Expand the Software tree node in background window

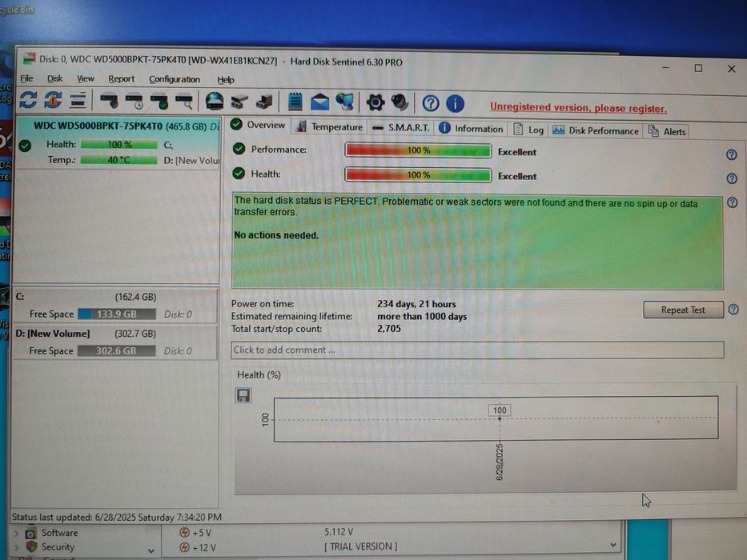point(17,533)
